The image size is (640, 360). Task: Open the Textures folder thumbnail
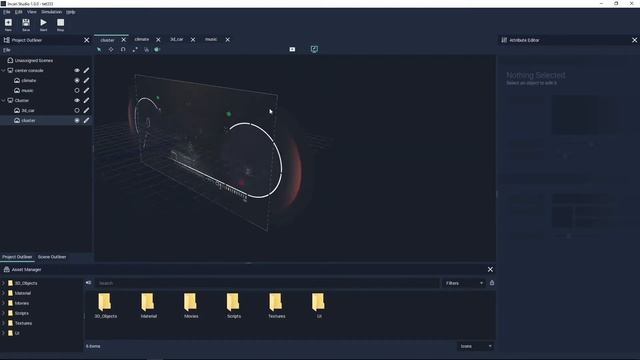(x=276, y=302)
